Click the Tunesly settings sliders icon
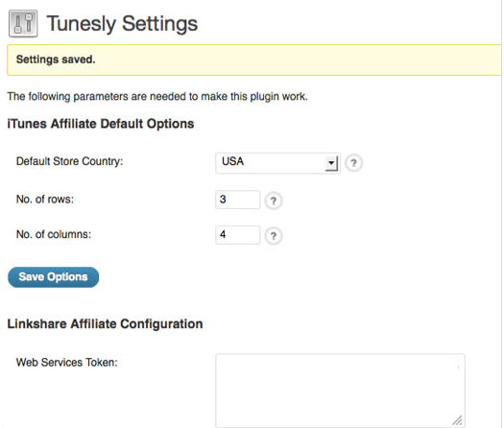Image resolution: width=504 pixels, height=428 pixels. pyautogui.click(x=23, y=23)
